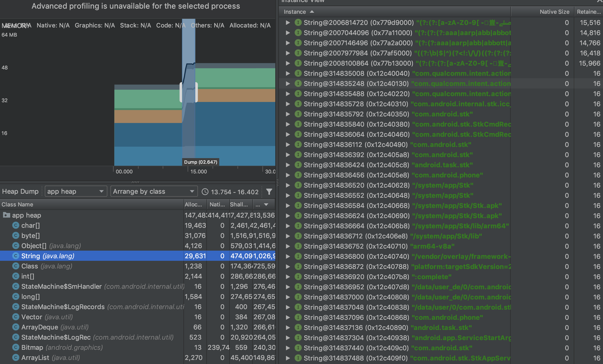Screen dimensions: 603x364
Task: Click the app heap folder icon
Action: [6, 215]
